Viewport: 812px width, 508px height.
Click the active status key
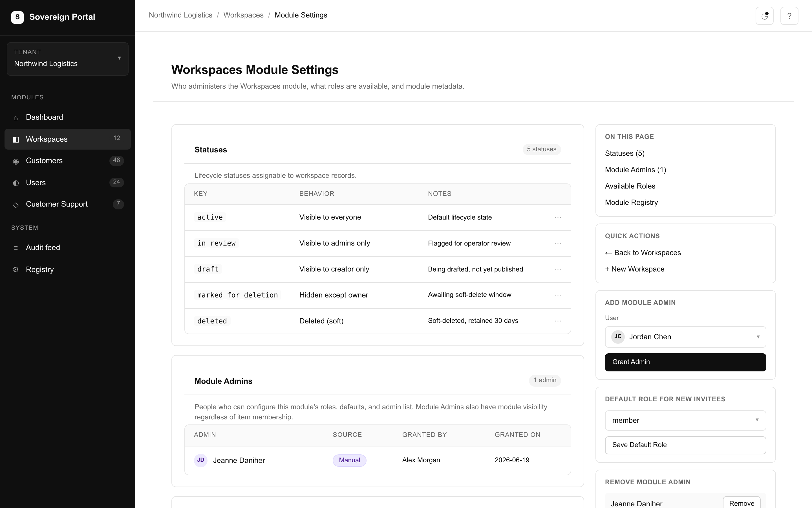pos(210,217)
